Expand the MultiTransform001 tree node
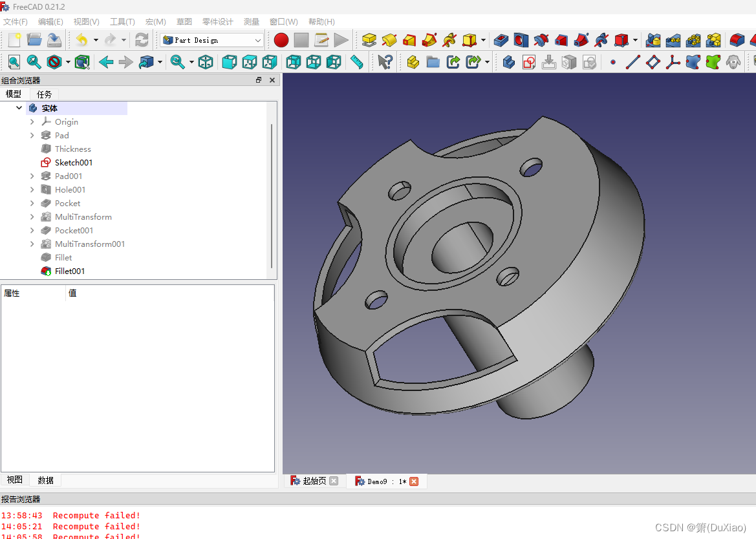The width and height of the screenshot is (756, 539). pyautogui.click(x=32, y=244)
